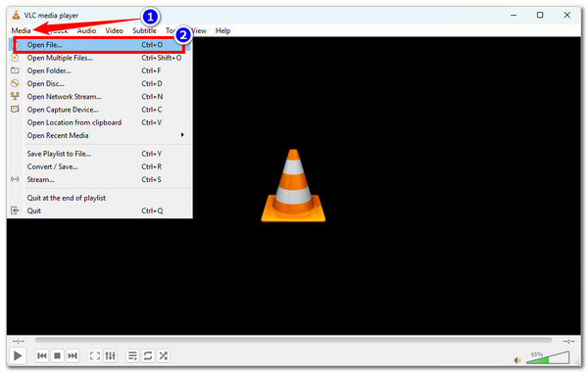
Task: Select Open Folder... entry
Action: pos(99,70)
